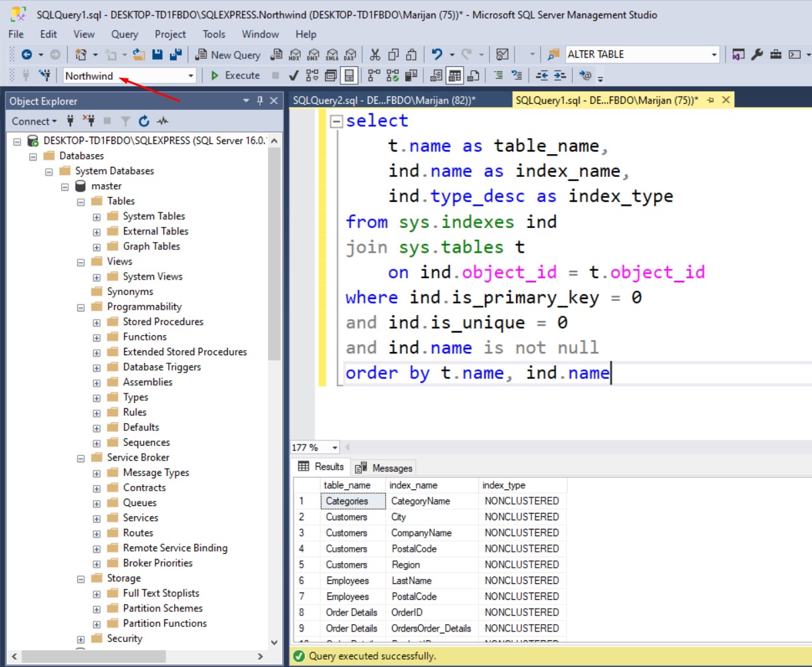812x667 pixels.
Task: Open the Query menu
Action: (x=124, y=34)
